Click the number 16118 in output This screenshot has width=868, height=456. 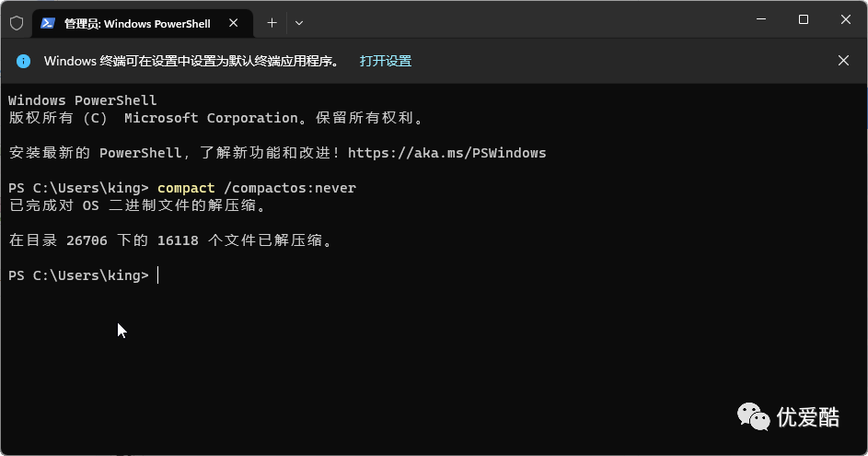tap(178, 240)
